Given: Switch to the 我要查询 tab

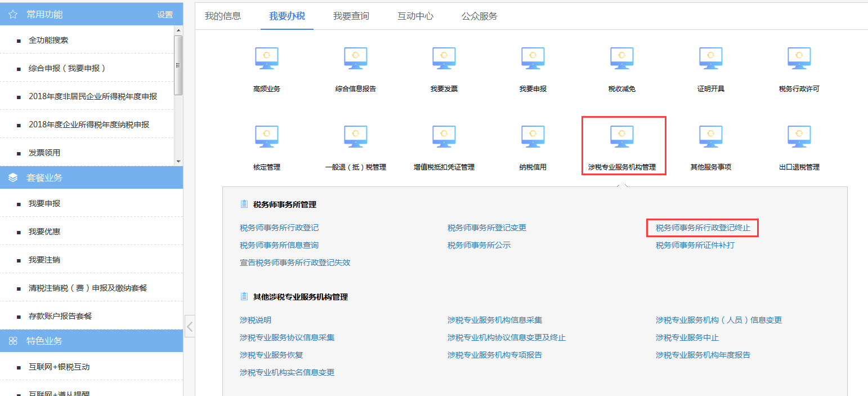Looking at the screenshot, I should pos(351,16).
